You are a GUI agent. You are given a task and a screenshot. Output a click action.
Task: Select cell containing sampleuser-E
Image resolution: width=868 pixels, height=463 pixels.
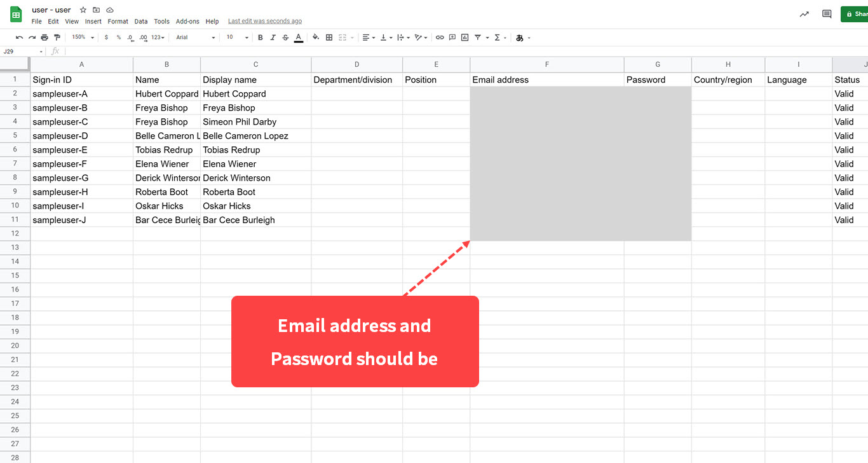81,150
